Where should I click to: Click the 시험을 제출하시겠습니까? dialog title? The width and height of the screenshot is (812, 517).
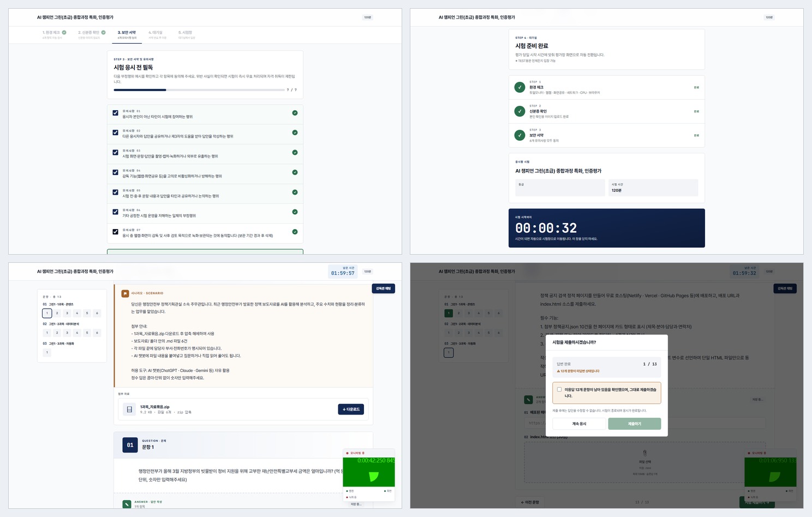coord(574,342)
